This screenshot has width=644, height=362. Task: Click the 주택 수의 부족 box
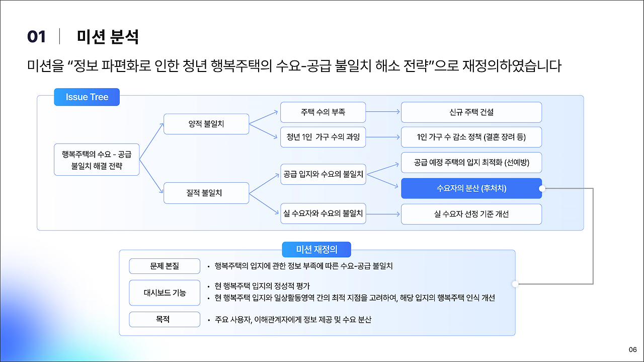coord(323,112)
